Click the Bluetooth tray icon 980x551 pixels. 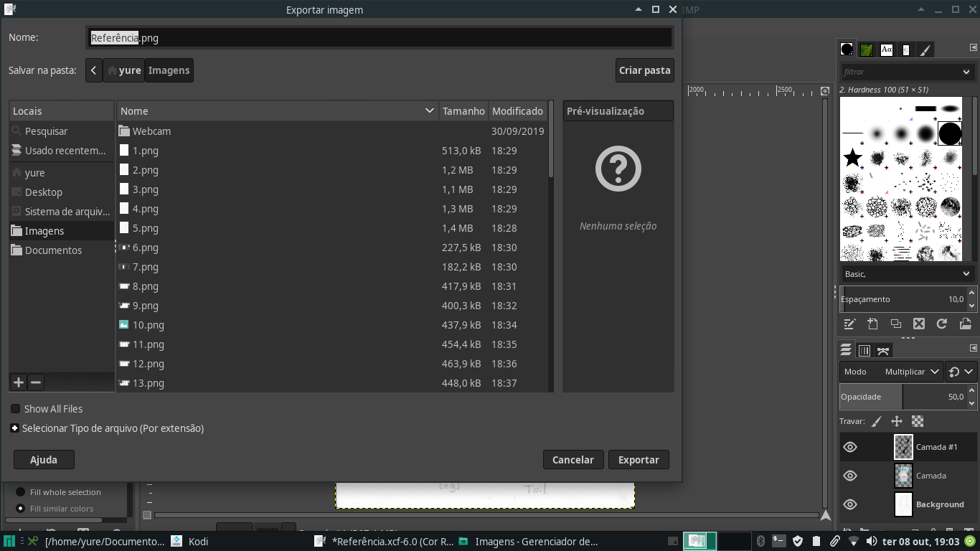click(x=760, y=541)
